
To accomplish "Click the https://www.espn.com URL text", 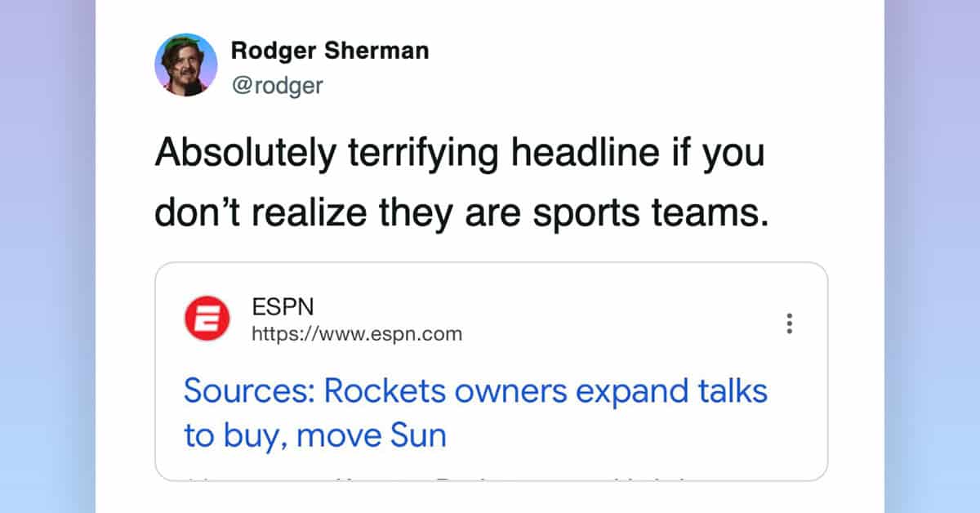I will pyautogui.click(x=356, y=333).
